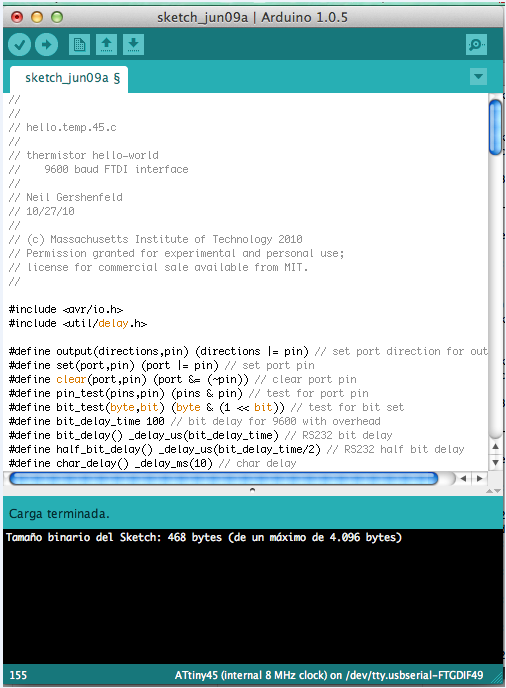The width and height of the screenshot is (506, 688).
Task: Click the Verify checkmark button
Action: [x=19, y=44]
